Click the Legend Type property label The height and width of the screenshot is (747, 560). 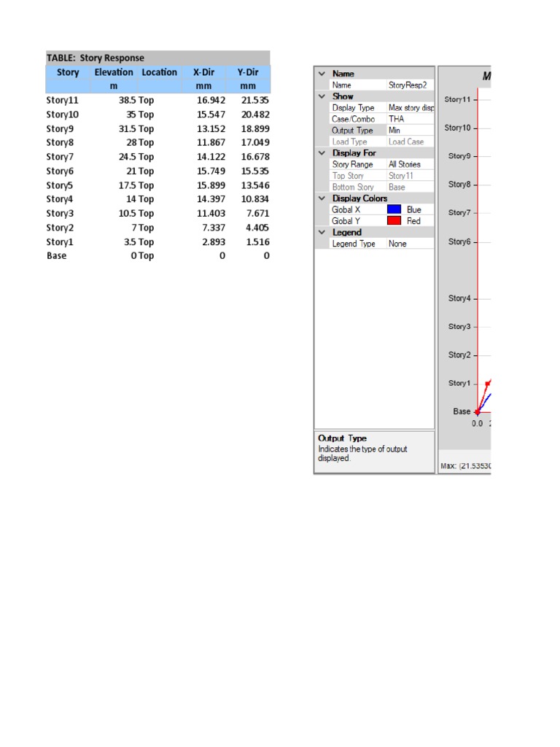pos(354,244)
